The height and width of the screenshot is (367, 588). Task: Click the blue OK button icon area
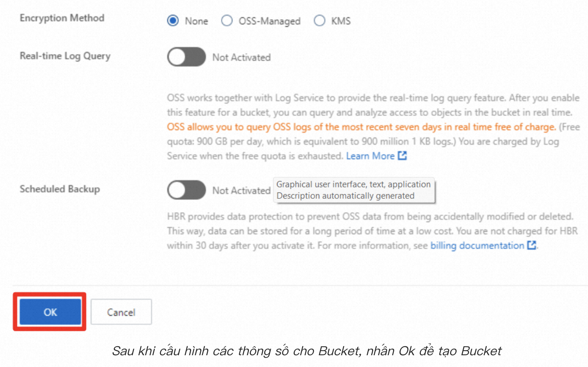tap(49, 312)
